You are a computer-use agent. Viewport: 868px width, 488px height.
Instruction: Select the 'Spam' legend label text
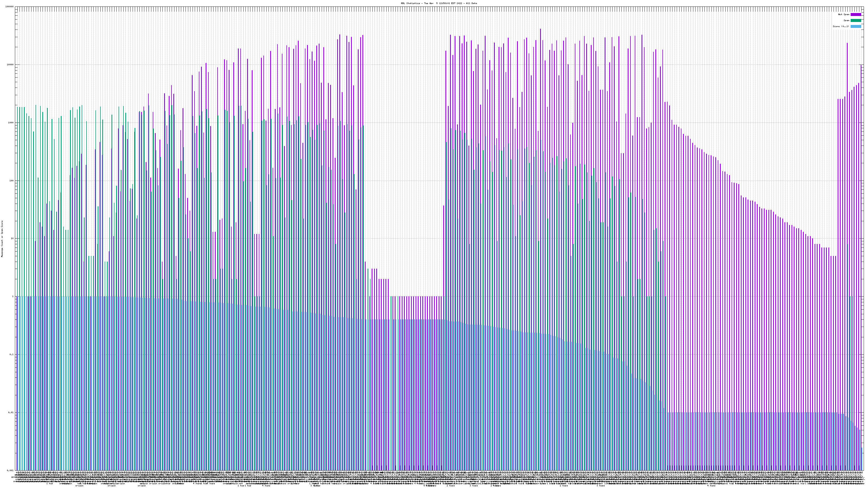point(847,21)
